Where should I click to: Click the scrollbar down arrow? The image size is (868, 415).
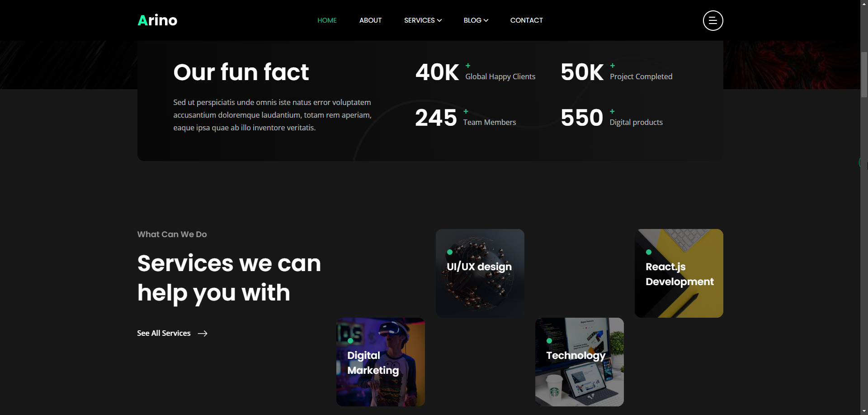click(x=864, y=411)
